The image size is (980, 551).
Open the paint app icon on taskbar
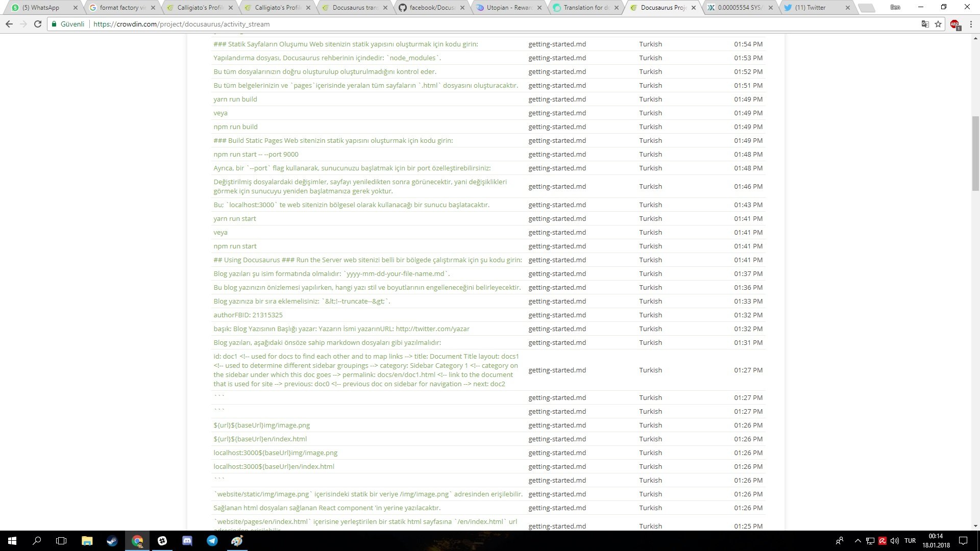pyautogui.click(x=237, y=541)
